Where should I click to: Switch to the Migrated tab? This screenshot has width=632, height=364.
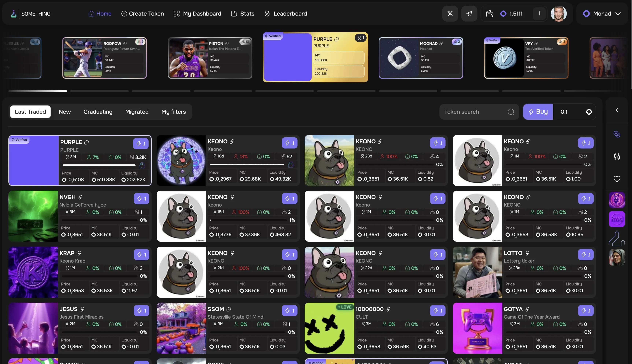click(x=136, y=112)
